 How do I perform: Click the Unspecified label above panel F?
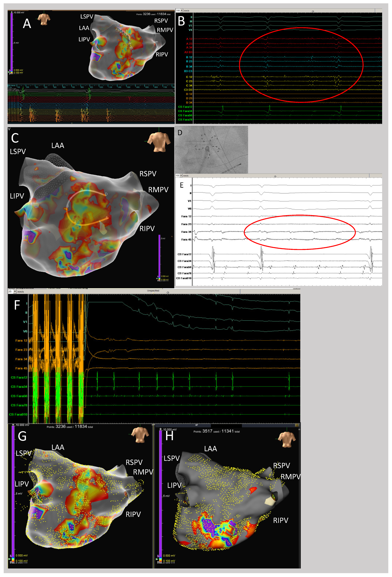[x=153, y=291]
